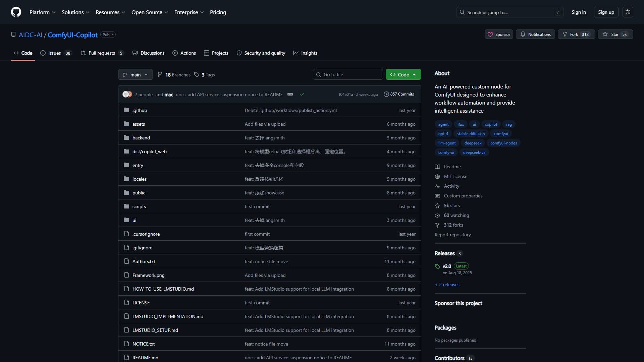Click the MIT license scale icon
This screenshot has width=644, height=362.
tap(437, 176)
